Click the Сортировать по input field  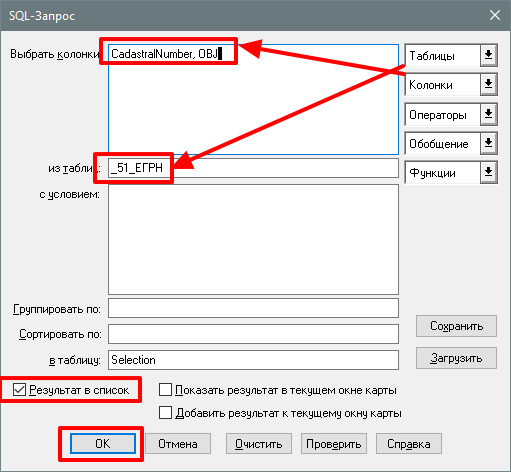[x=253, y=334]
